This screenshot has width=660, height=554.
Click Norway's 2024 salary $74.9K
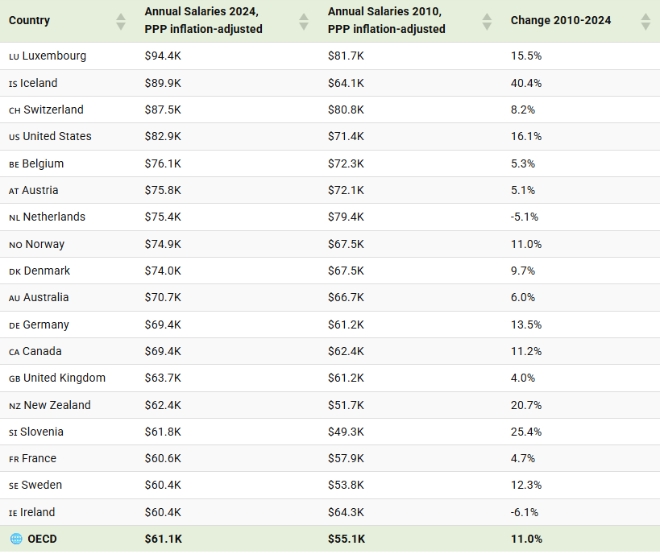click(162, 244)
